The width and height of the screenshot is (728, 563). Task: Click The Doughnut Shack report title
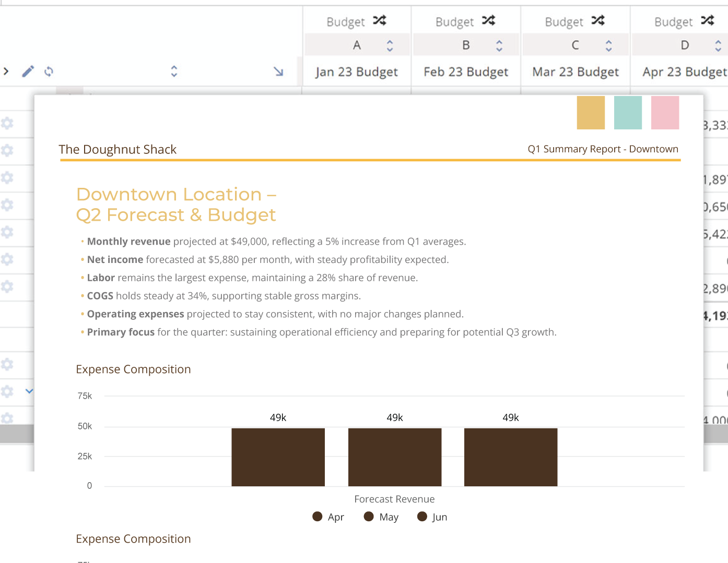point(118,149)
